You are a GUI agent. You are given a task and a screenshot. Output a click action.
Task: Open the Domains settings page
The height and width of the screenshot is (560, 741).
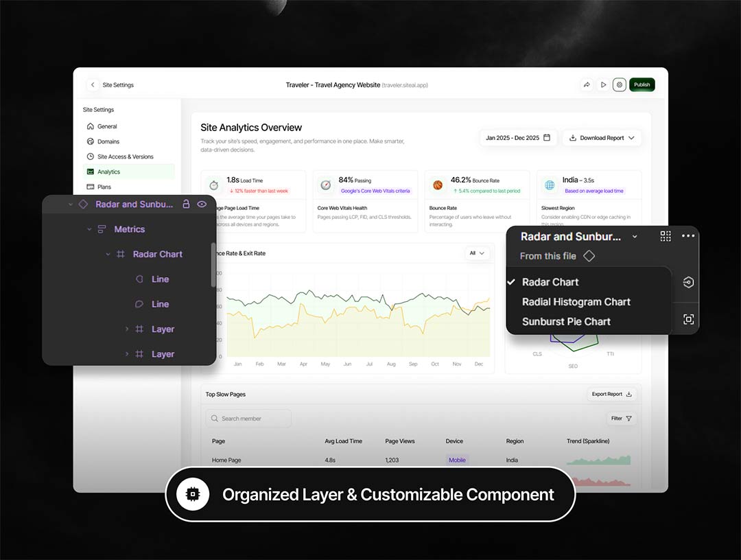108,141
